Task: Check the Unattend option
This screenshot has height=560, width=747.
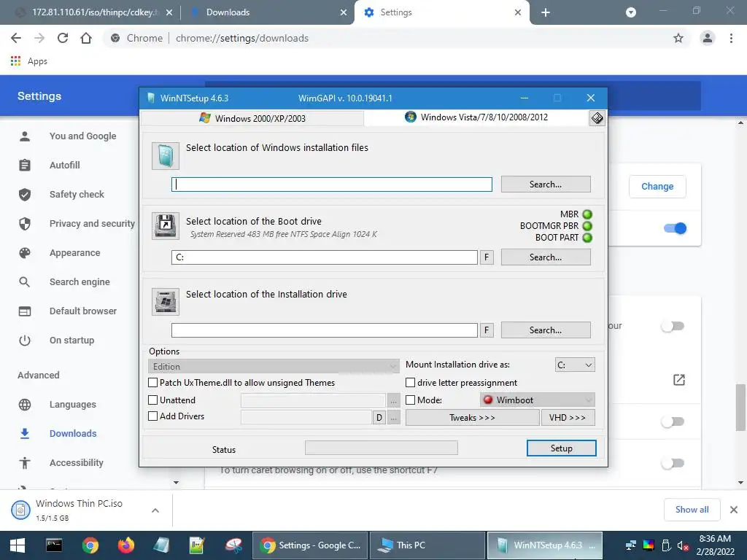Action: (153, 400)
